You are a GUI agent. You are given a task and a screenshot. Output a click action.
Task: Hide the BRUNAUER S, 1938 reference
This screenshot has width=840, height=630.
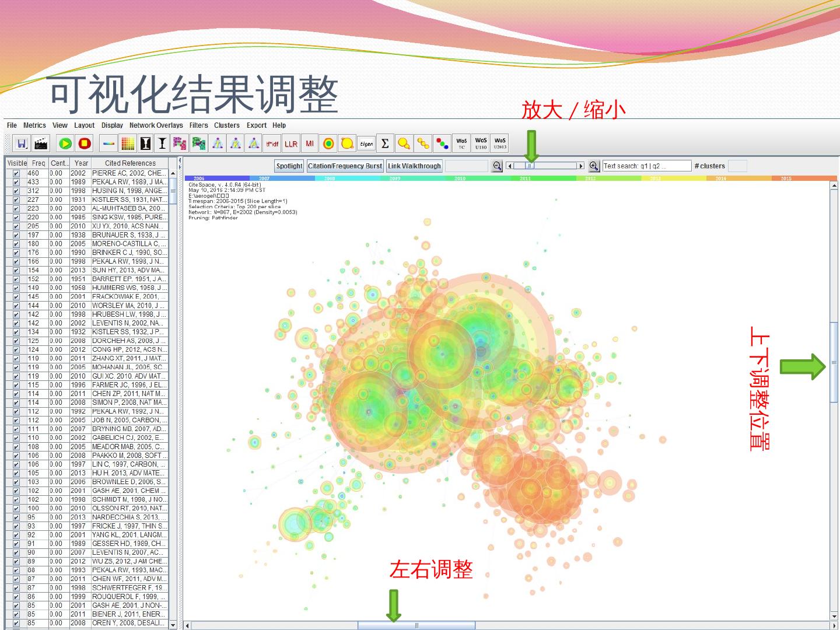point(16,235)
